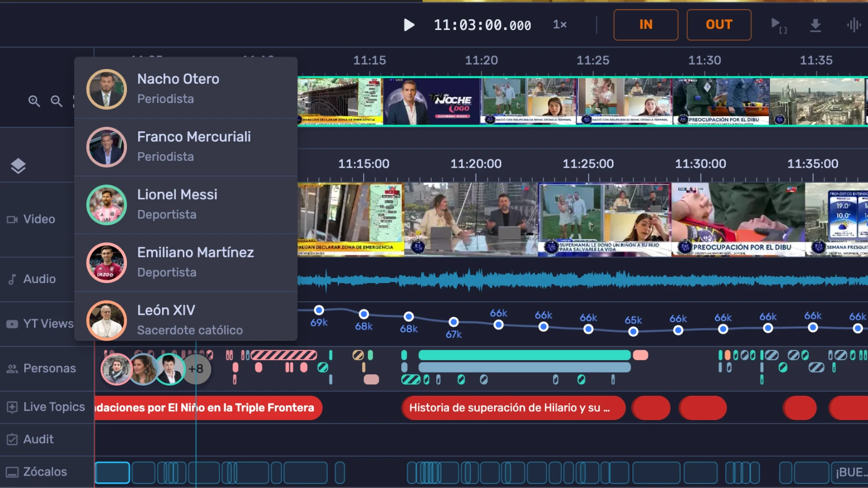Screen dimensions: 868x488
Task: Select the Video track camera icon
Action: tap(12, 219)
